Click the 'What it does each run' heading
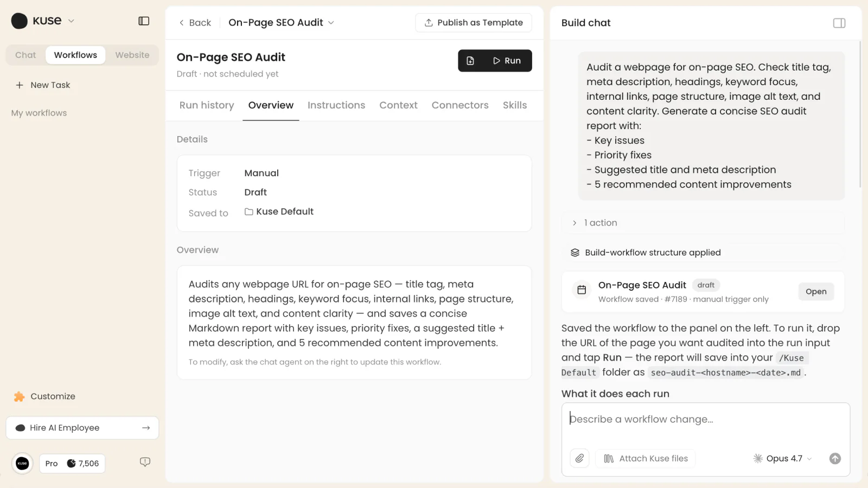 615,394
